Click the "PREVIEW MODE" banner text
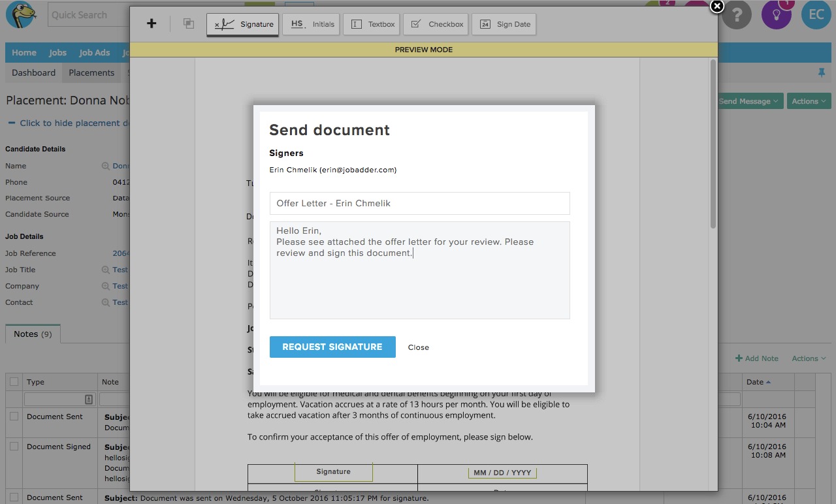 pos(424,50)
